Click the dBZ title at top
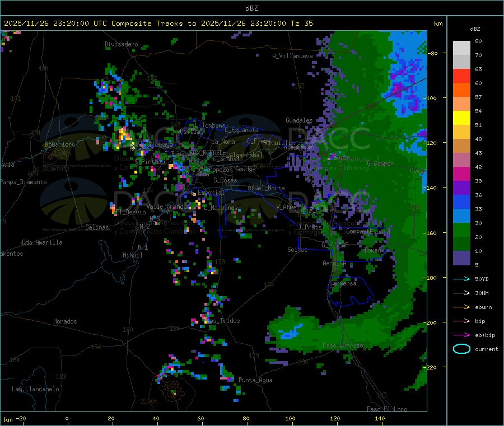Image resolution: width=504 pixels, height=426 pixels. [251, 8]
